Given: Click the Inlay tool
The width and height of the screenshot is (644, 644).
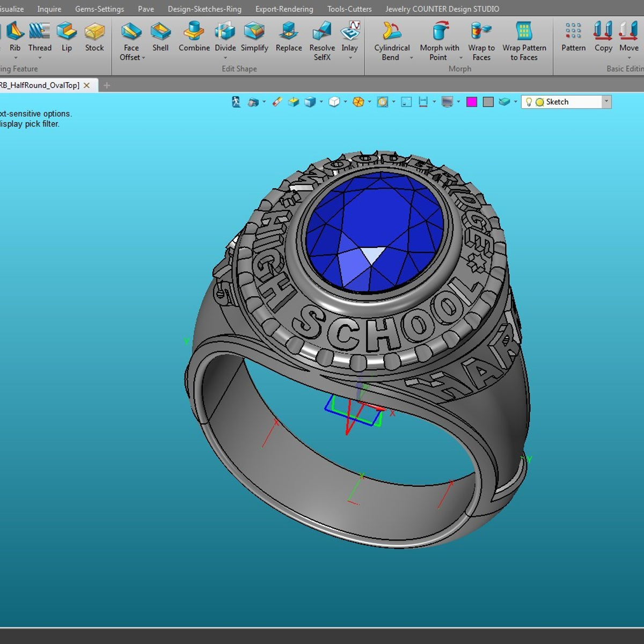Looking at the screenshot, I should pos(350,36).
